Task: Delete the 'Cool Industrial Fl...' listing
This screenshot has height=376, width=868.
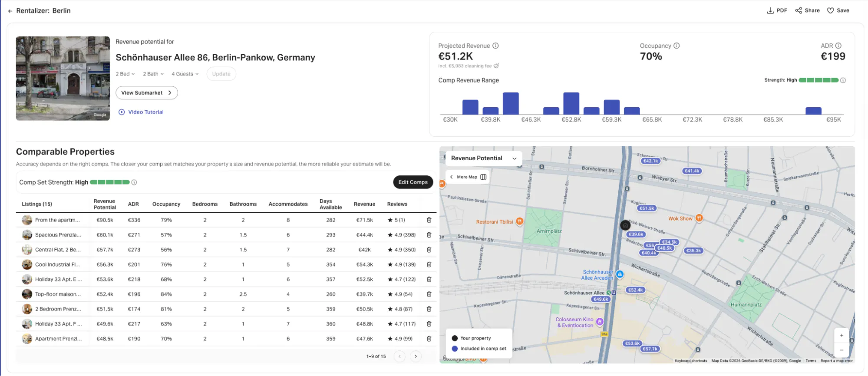Action: [429, 264]
